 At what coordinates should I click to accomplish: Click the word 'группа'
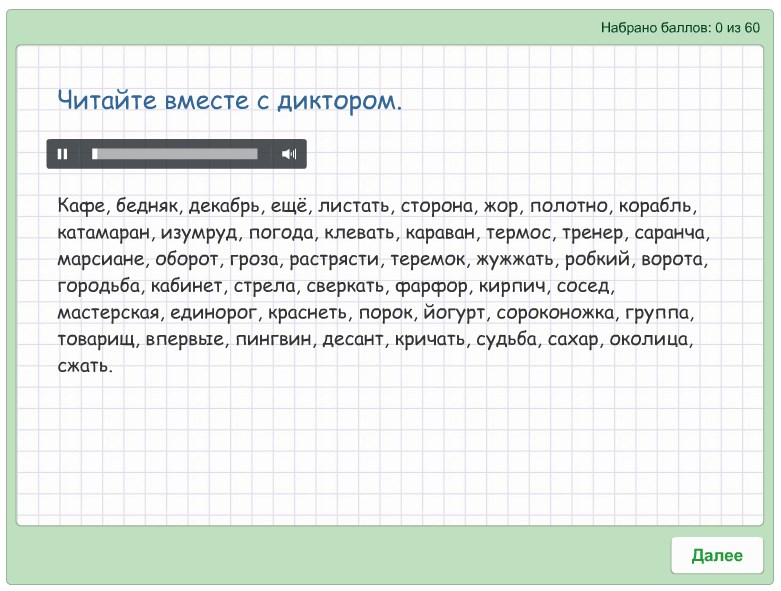click(657, 313)
